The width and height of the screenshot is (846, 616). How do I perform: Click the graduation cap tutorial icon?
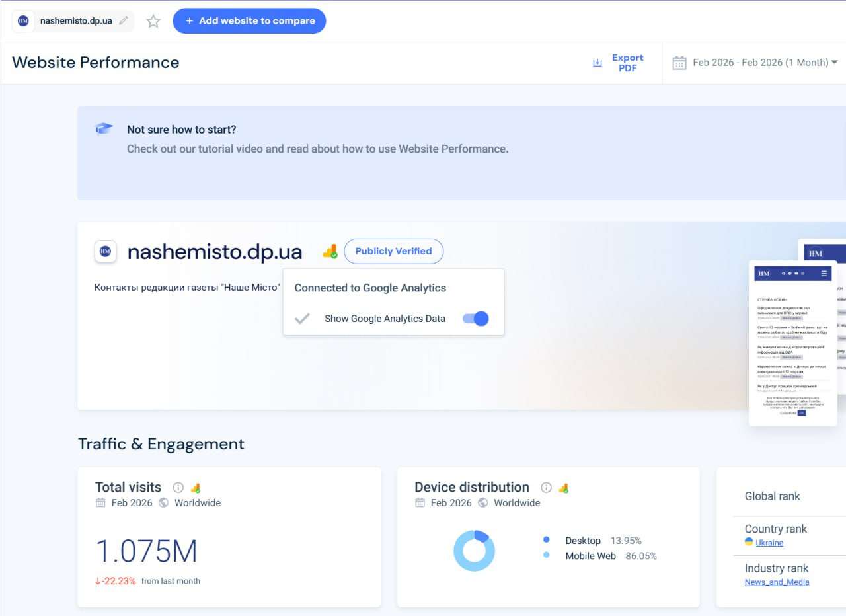point(104,129)
